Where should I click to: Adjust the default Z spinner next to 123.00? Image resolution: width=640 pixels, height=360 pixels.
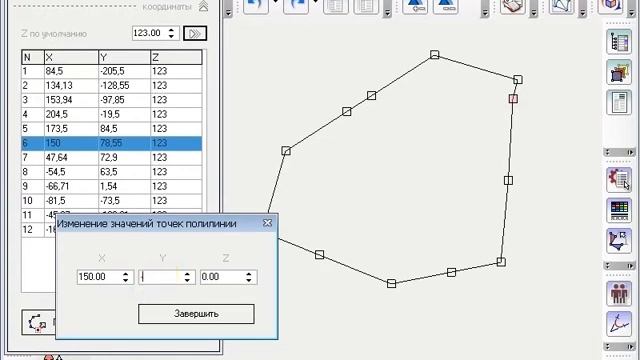(x=171, y=33)
